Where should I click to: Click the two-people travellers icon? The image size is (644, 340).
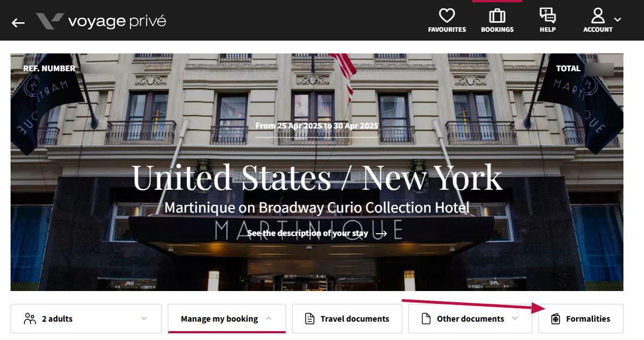tap(30, 319)
